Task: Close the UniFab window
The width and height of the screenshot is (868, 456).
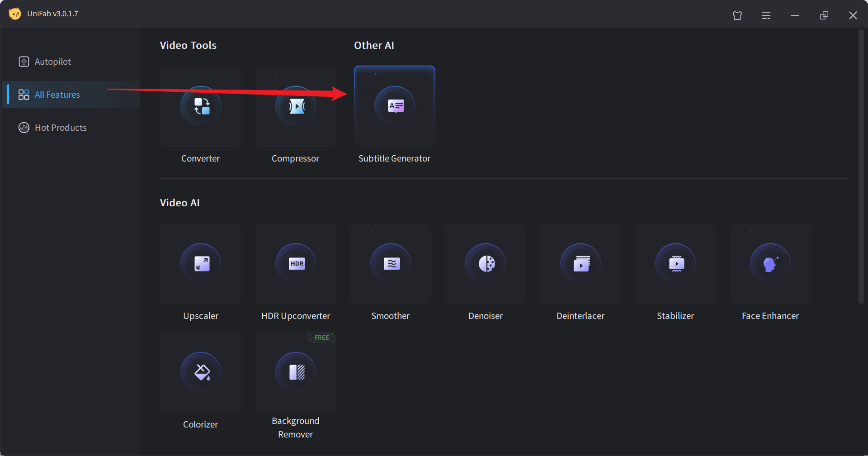Action: coord(853,15)
